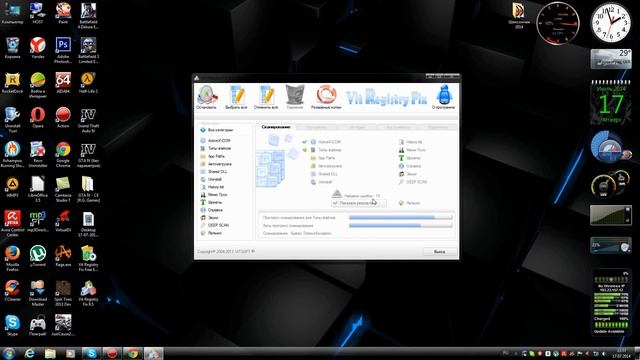Open Internet Explorer from the taskbar
Image resolution: width=640 pixels, height=360 pixels.
[x=29, y=353]
